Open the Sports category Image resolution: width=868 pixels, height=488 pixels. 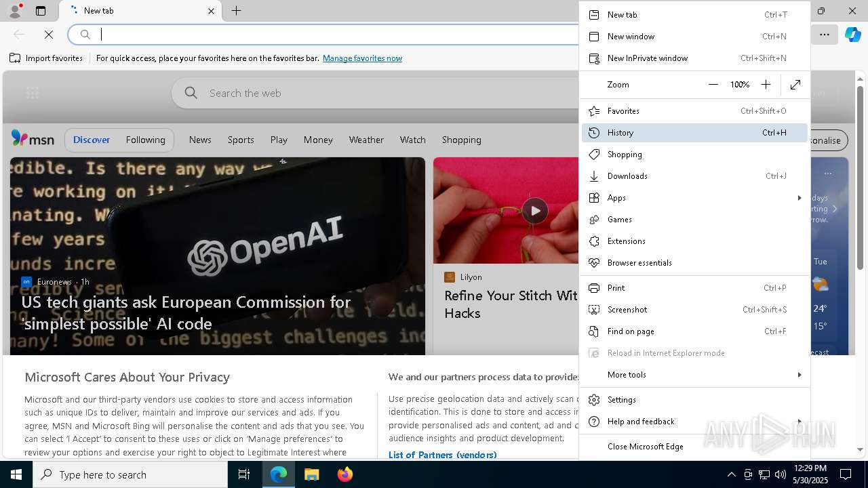241,140
